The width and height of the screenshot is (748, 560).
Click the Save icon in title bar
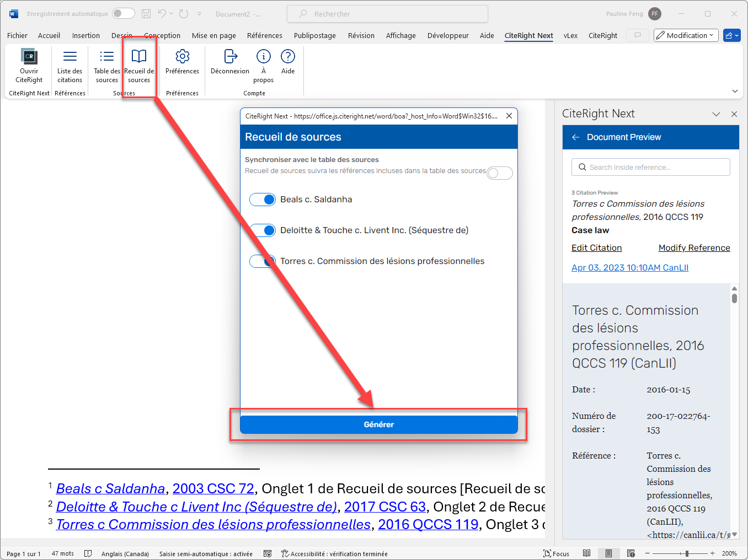pyautogui.click(x=146, y=14)
